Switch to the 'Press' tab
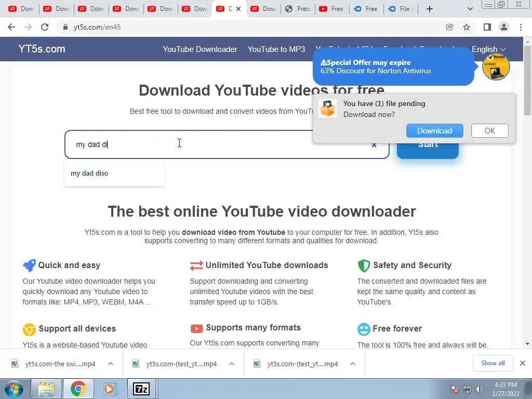The height and width of the screenshot is (399, 532). pos(298,9)
